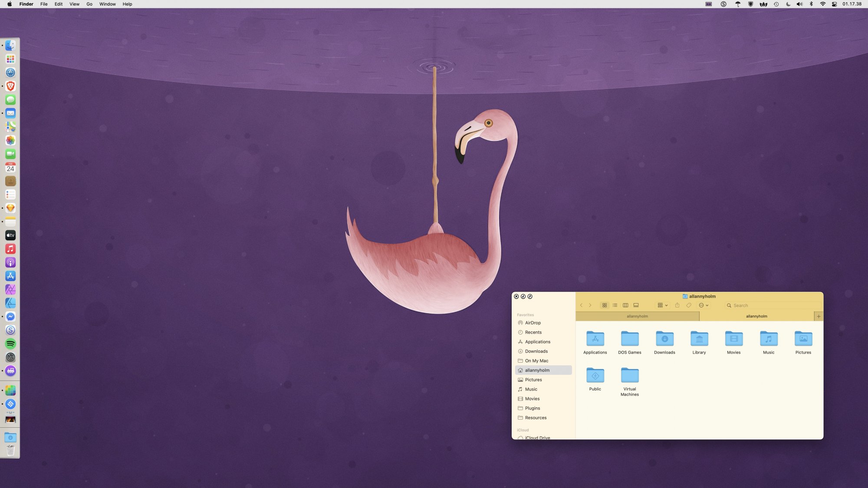Select Downloads in the Finder sidebar
868x488 pixels.
pyautogui.click(x=543, y=351)
